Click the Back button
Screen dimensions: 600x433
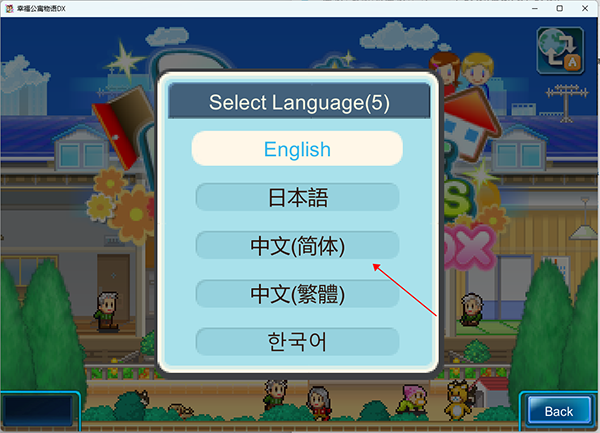(x=559, y=411)
